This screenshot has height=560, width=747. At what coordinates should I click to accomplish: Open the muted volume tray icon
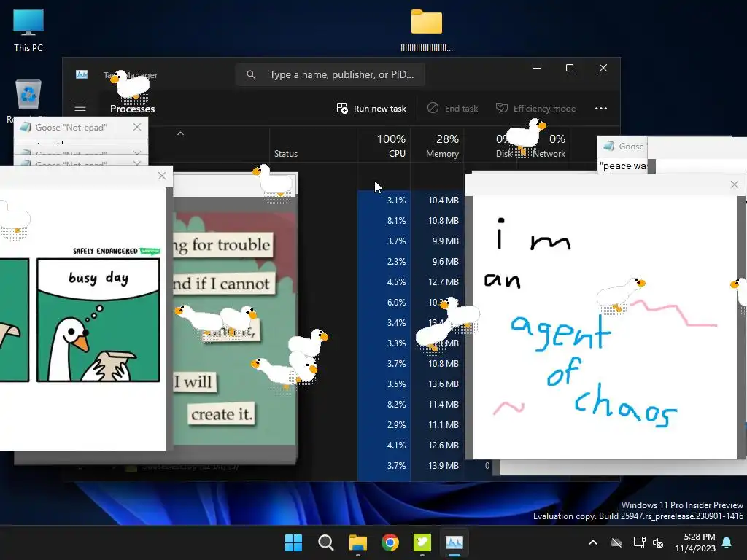click(x=659, y=542)
